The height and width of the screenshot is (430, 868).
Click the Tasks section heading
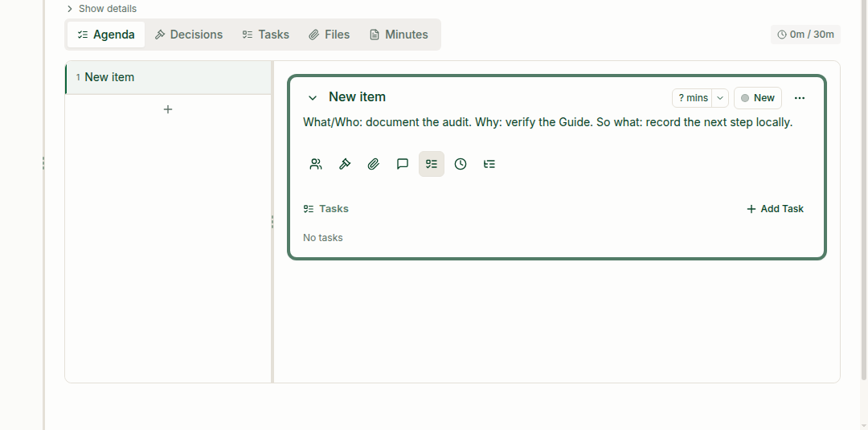click(326, 209)
